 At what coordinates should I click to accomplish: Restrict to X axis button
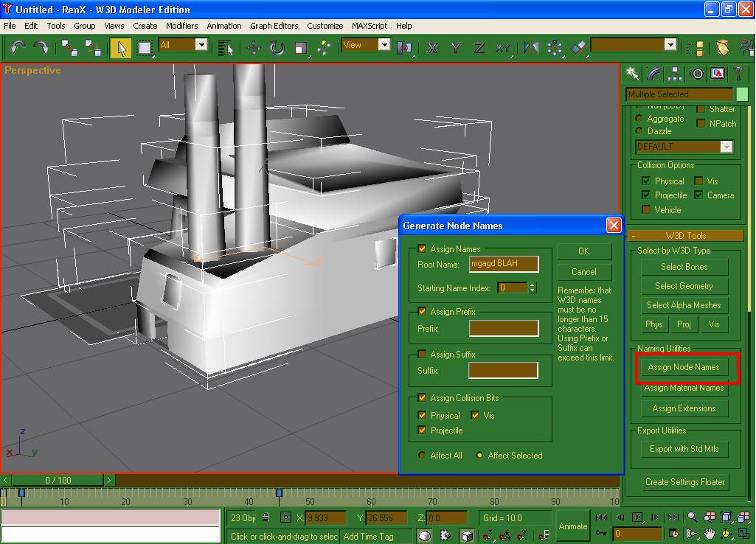click(432, 48)
